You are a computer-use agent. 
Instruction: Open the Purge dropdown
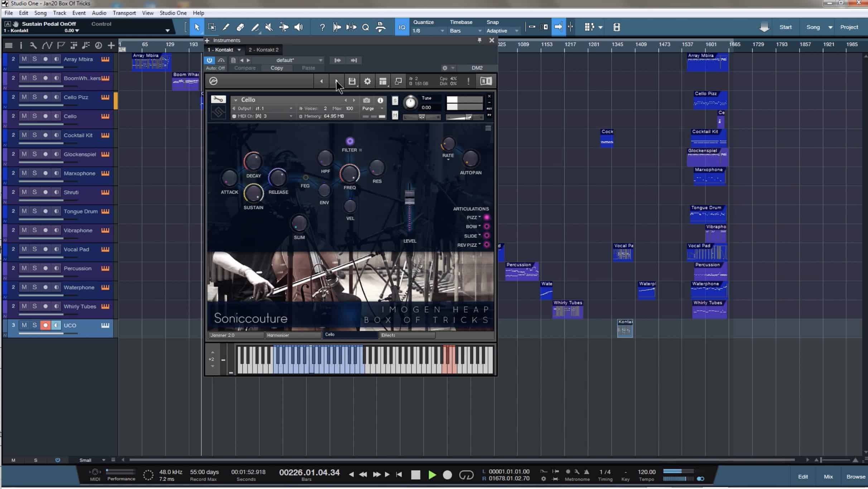click(x=372, y=108)
